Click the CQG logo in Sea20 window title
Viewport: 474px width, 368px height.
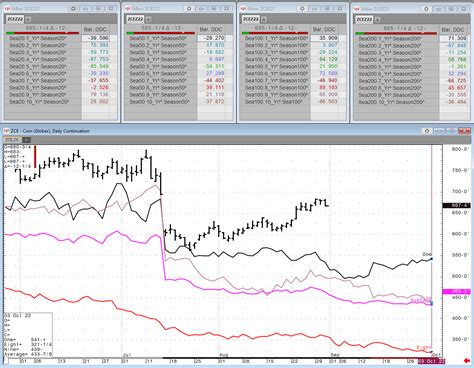[7, 9]
